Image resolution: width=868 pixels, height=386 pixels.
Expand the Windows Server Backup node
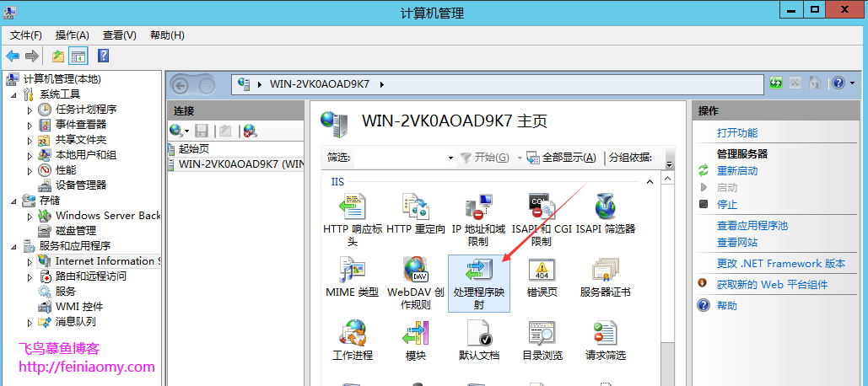point(30,216)
